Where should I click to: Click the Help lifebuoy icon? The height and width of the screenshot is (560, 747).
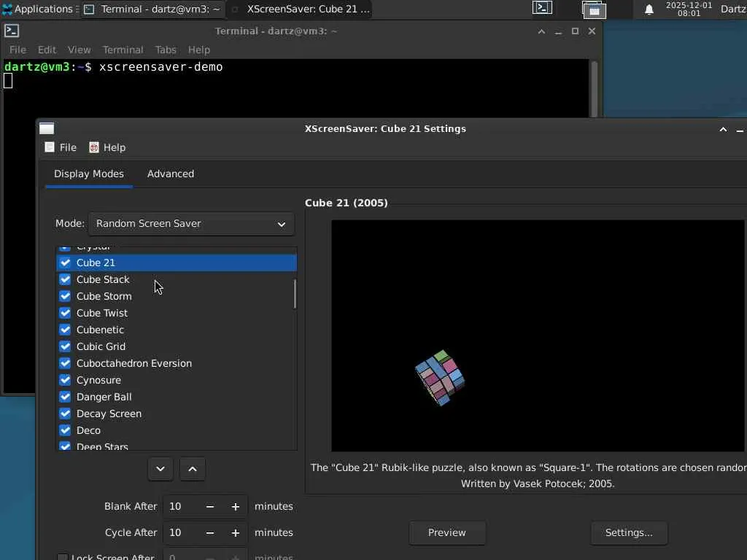pyautogui.click(x=94, y=147)
